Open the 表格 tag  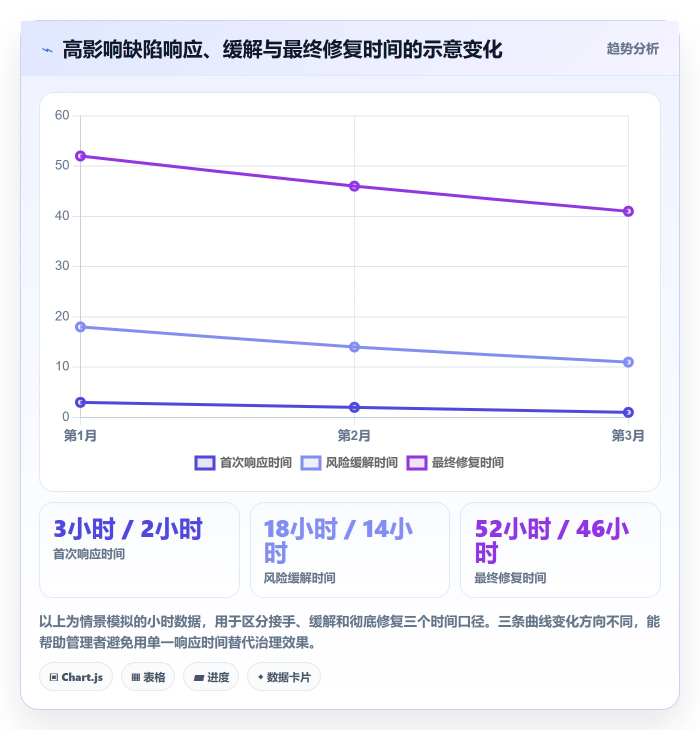pyautogui.click(x=148, y=677)
